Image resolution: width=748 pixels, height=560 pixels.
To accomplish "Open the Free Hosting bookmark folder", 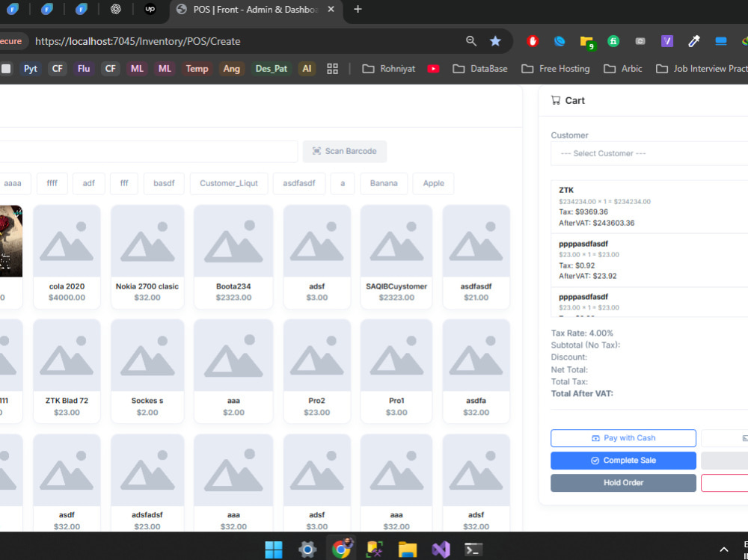I will click(x=555, y=69).
